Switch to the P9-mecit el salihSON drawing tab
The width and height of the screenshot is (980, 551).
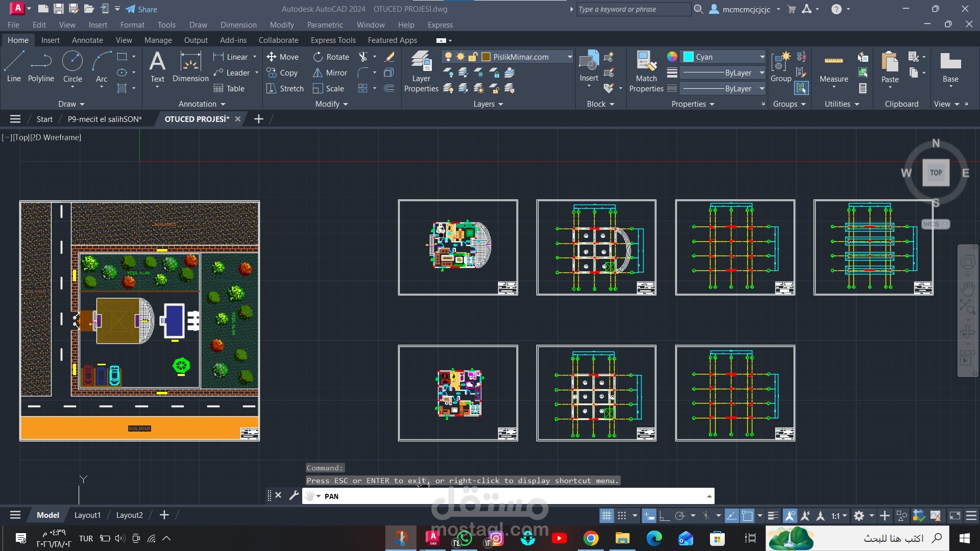point(105,119)
